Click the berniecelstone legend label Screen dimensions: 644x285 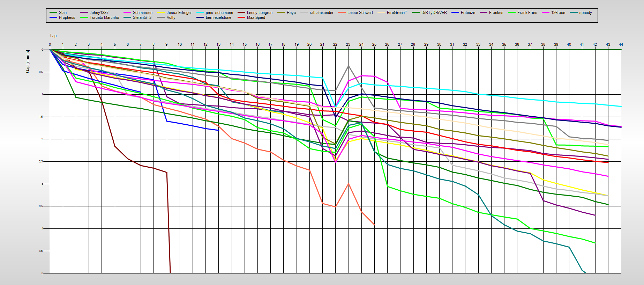click(x=219, y=17)
